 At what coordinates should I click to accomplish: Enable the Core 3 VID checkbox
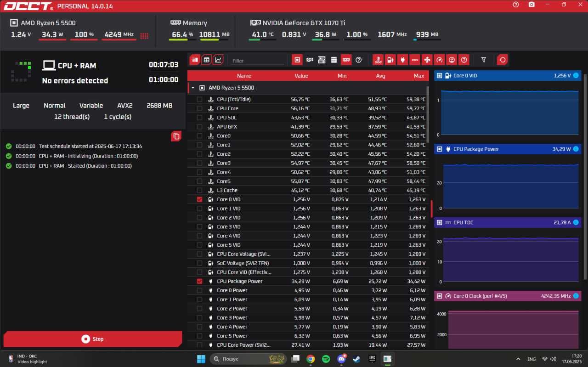[199, 226]
